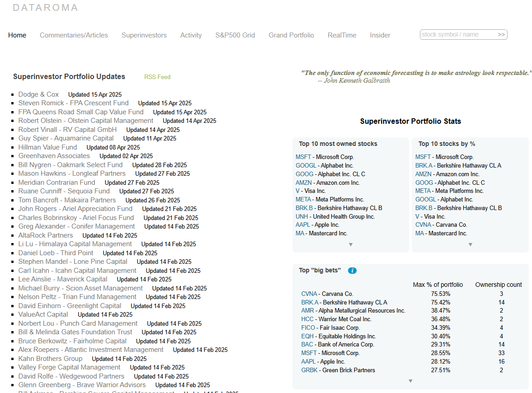Open Greenhaven Associates portfolio
Image resolution: width=532 pixels, height=393 pixels.
pos(54,156)
